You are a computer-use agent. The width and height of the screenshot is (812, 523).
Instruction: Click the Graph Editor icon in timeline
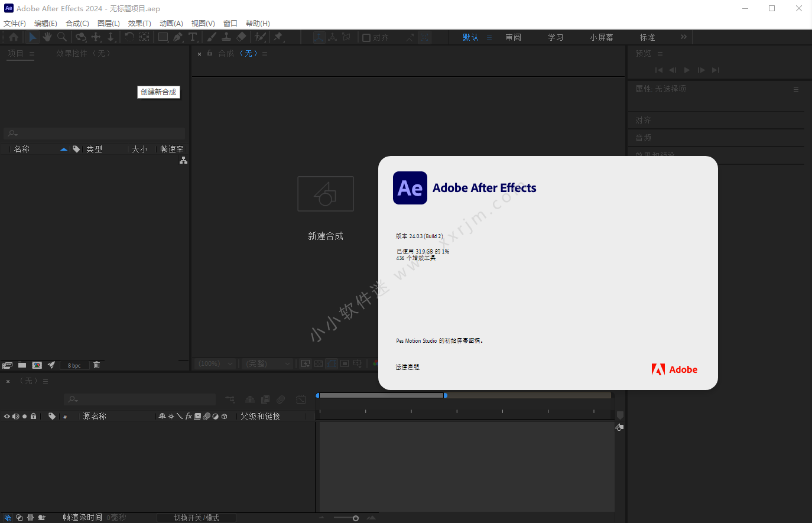(301, 399)
